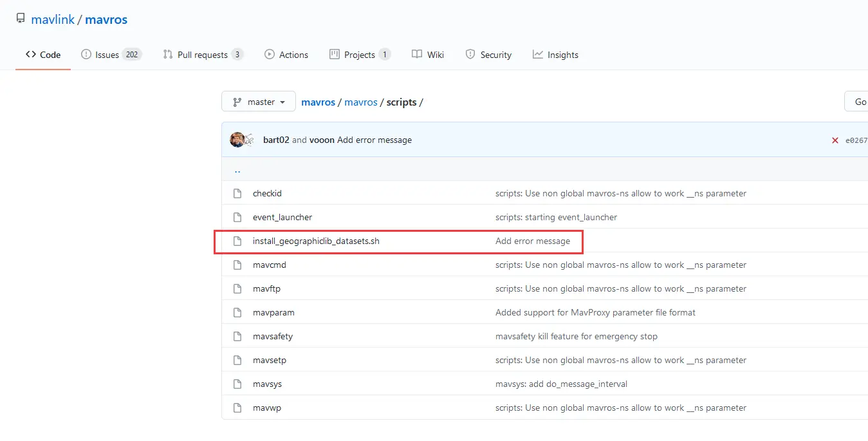Click the file icon next to mavsys
The width and height of the screenshot is (868, 441).
pos(237,384)
